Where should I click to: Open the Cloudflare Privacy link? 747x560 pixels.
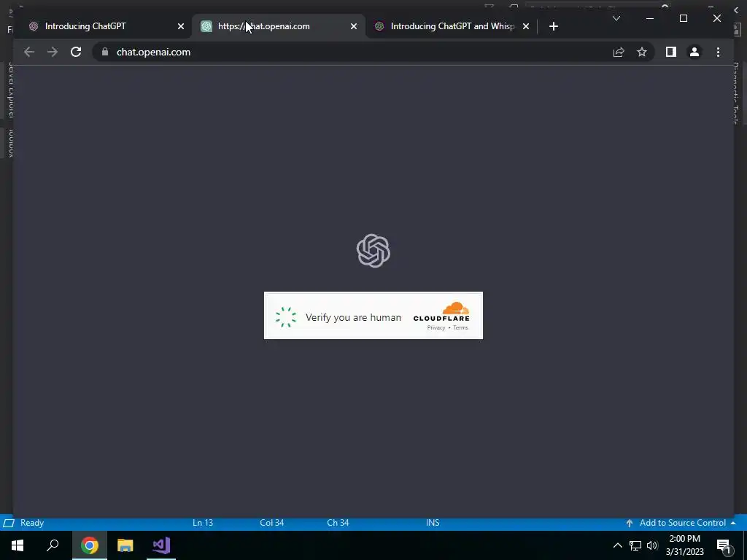(436, 327)
